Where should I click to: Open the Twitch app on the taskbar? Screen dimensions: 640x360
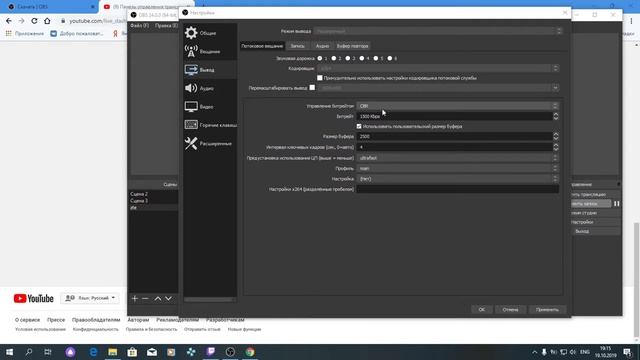pyautogui.click(x=211, y=352)
